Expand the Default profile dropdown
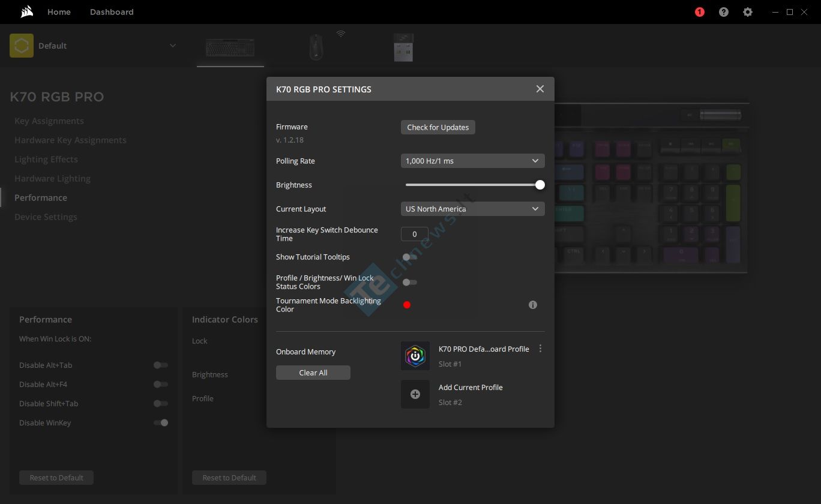The width and height of the screenshot is (821, 504). tap(173, 46)
